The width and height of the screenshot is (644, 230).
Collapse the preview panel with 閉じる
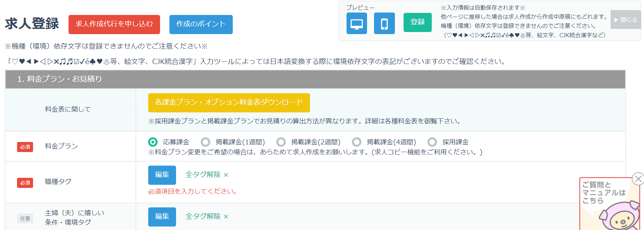point(626,20)
